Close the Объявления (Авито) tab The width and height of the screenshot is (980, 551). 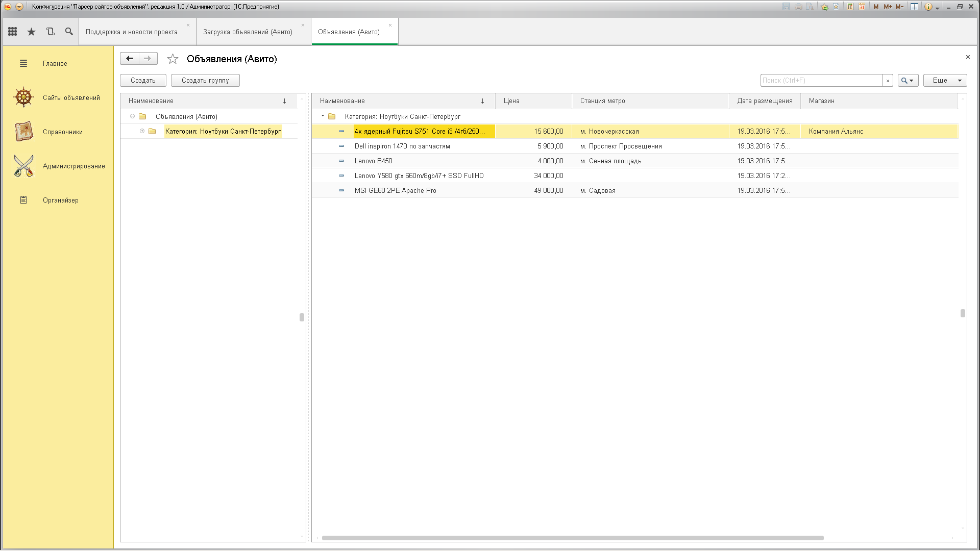[x=390, y=25]
